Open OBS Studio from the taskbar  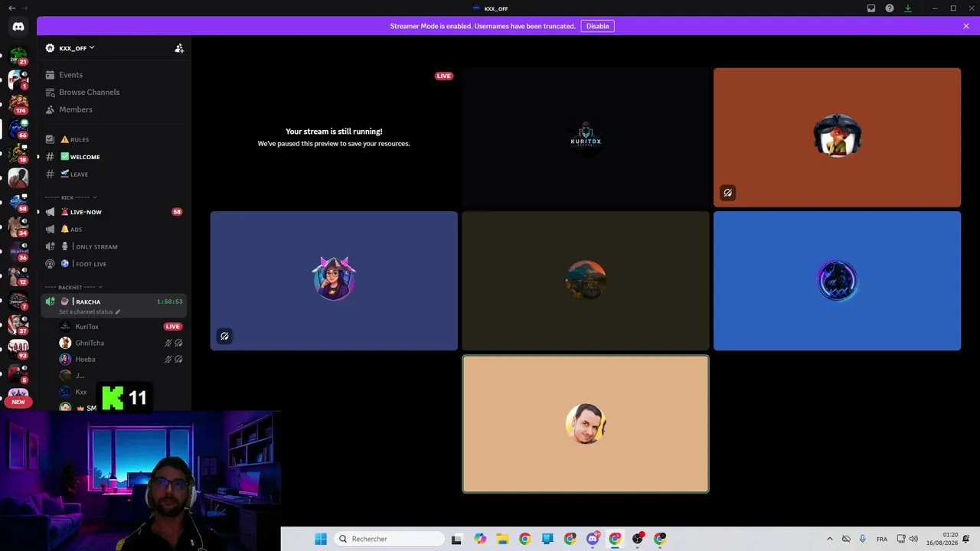[x=638, y=539]
